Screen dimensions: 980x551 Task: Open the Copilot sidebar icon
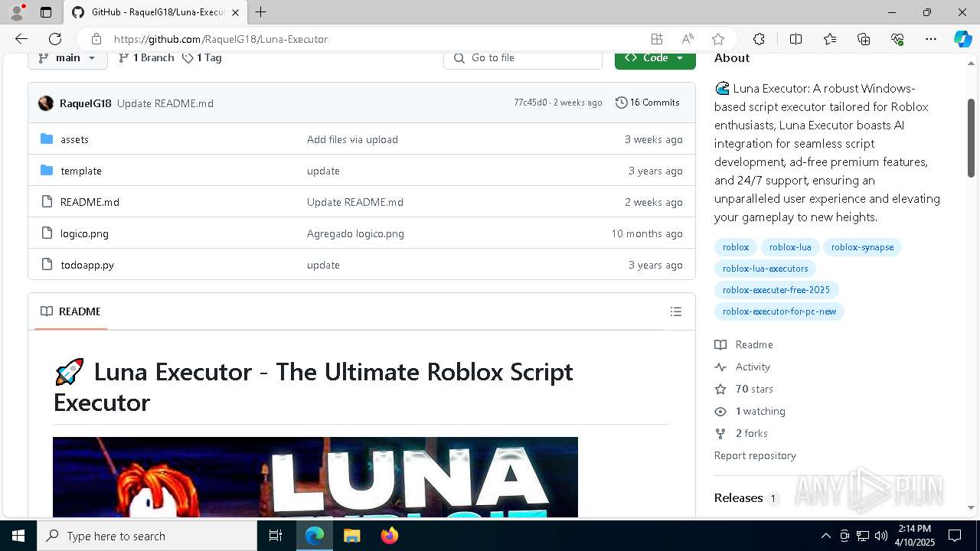pyautogui.click(x=962, y=39)
